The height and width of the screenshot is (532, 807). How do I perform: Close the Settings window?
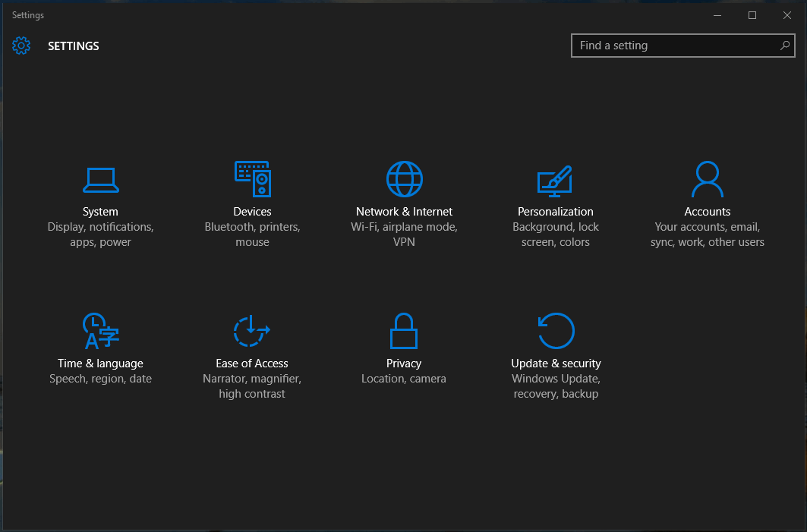click(787, 15)
